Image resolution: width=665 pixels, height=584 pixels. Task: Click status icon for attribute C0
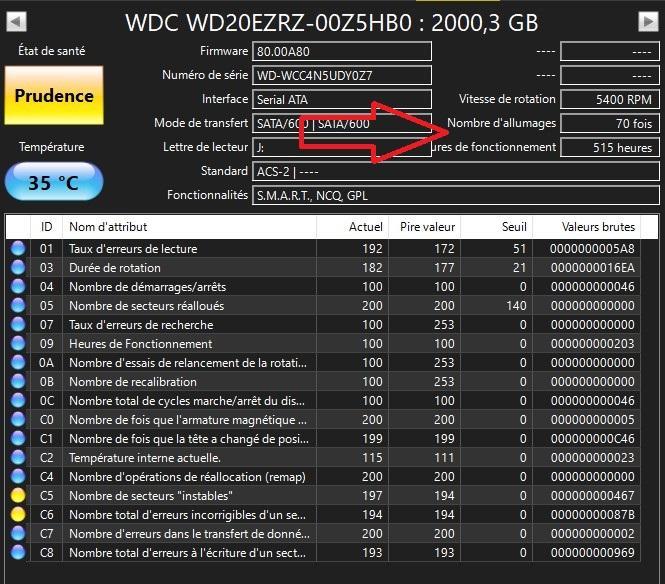point(18,419)
